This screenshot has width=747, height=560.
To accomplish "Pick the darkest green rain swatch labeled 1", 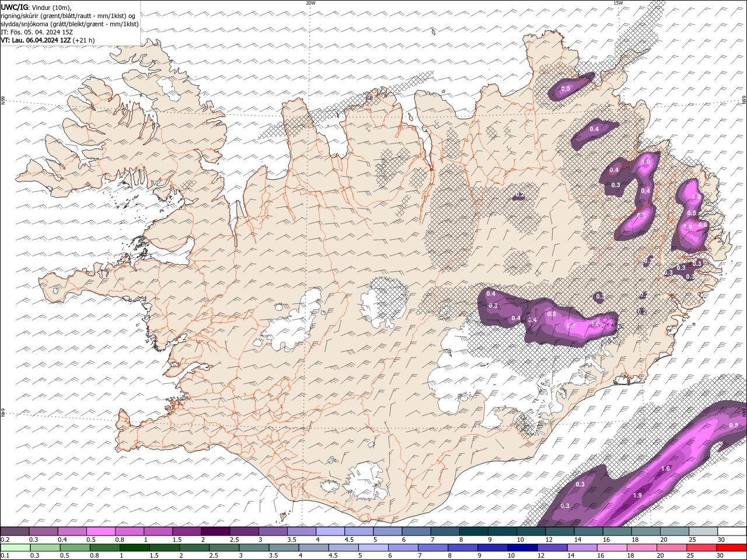I will click(x=134, y=548).
